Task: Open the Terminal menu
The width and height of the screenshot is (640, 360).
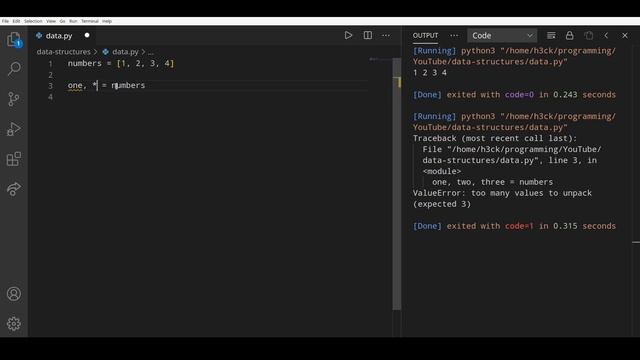Action: pyautogui.click(x=90, y=21)
